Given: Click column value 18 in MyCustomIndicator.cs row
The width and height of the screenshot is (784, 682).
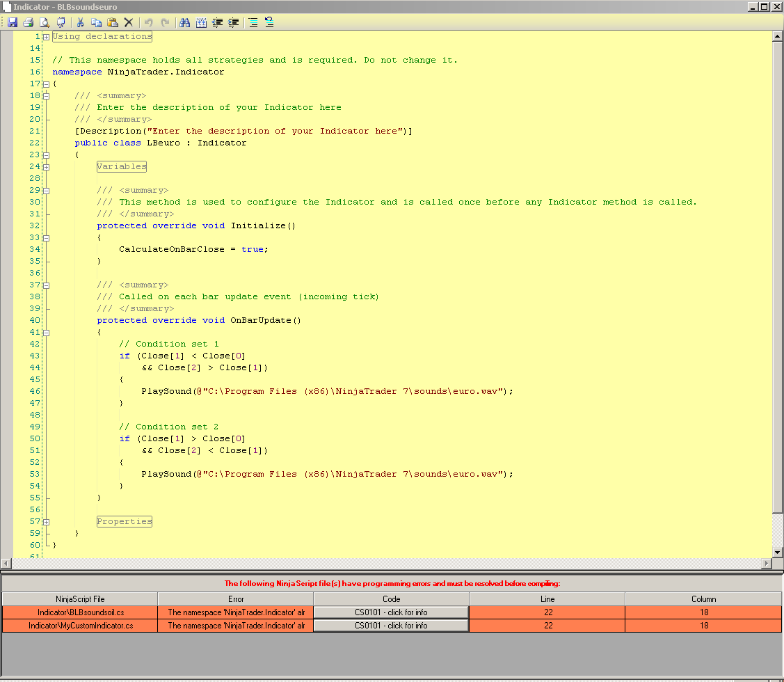Looking at the screenshot, I should [x=703, y=626].
